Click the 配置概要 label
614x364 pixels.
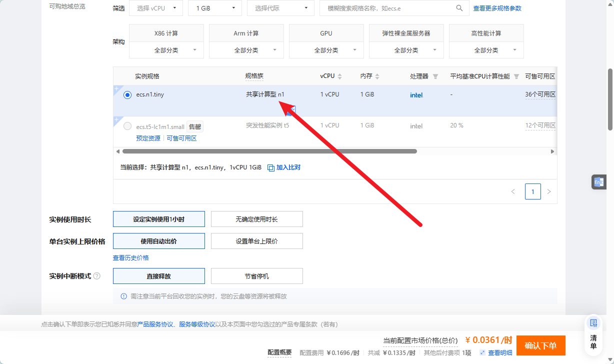point(279,352)
